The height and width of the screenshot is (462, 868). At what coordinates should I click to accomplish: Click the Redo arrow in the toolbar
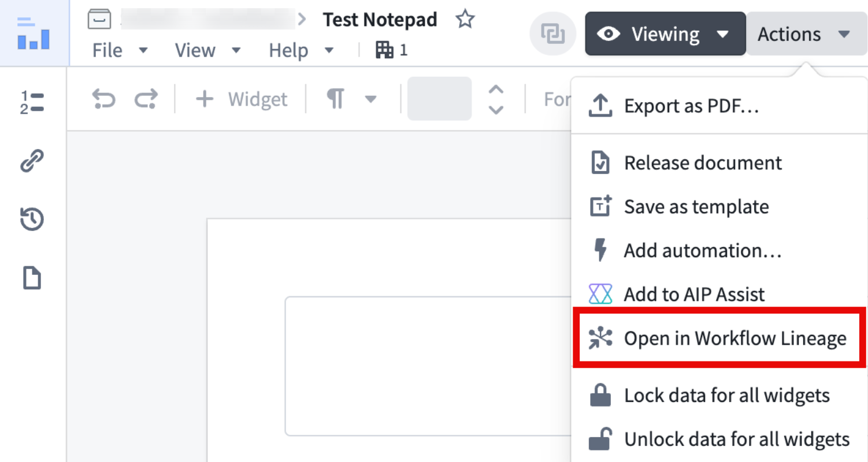[144, 98]
